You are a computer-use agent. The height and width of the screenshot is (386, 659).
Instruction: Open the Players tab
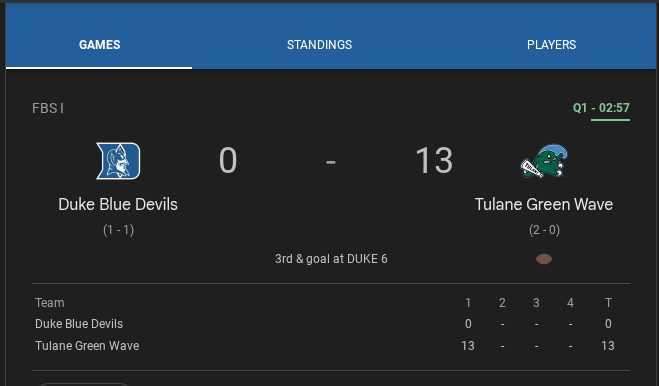coord(551,45)
